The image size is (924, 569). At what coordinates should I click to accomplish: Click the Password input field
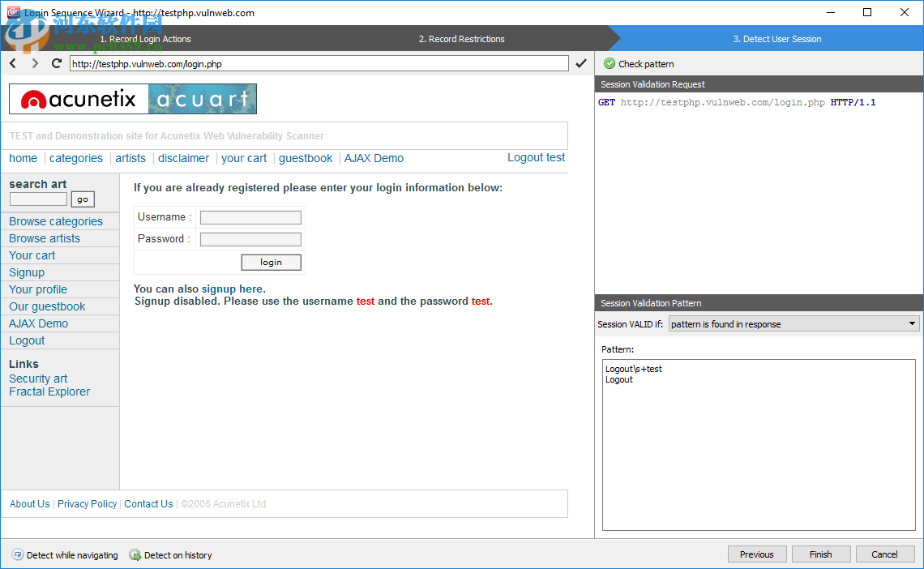click(x=250, y=239)
